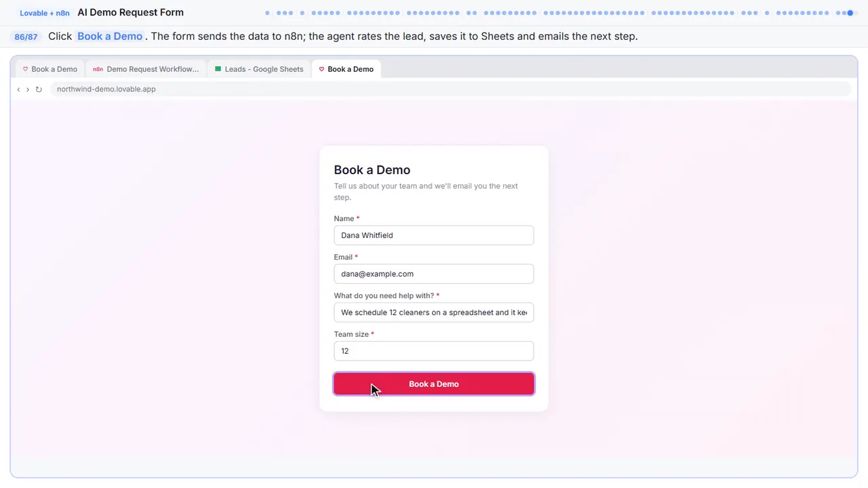868x488 pixels.
Task: Click the green Sheets icon on the Leads tab
Action: click(x=218, y=69)
